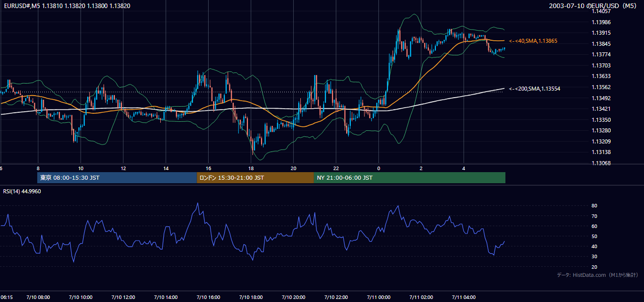Click the RSI 20 level label

coord(594,267)
